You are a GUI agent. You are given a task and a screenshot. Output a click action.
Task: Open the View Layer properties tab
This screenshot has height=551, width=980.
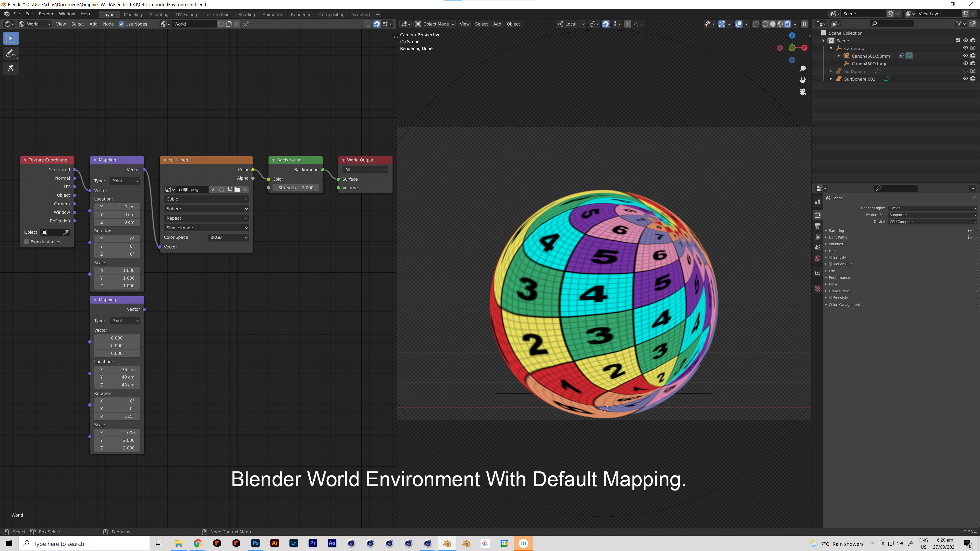817,236
